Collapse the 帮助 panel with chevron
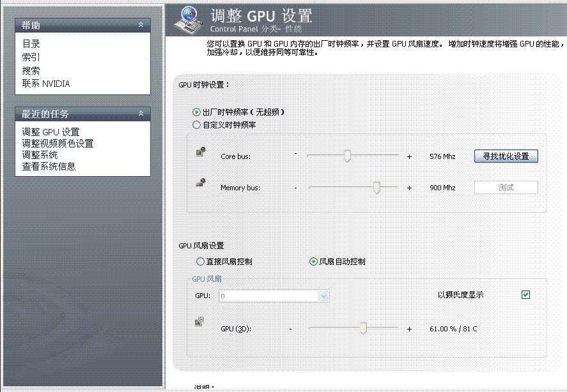 coord(141,25)
